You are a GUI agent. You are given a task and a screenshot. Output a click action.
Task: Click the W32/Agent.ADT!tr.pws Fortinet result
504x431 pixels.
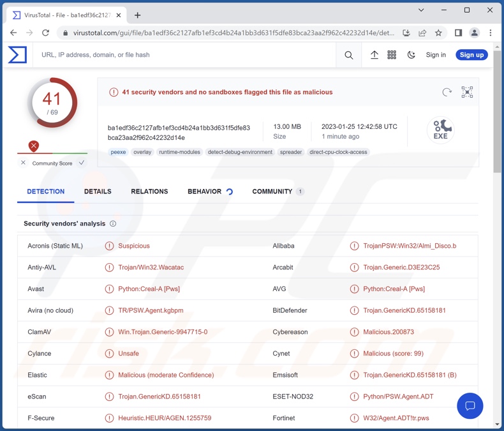pyautogui.click(x=396, y=418)
